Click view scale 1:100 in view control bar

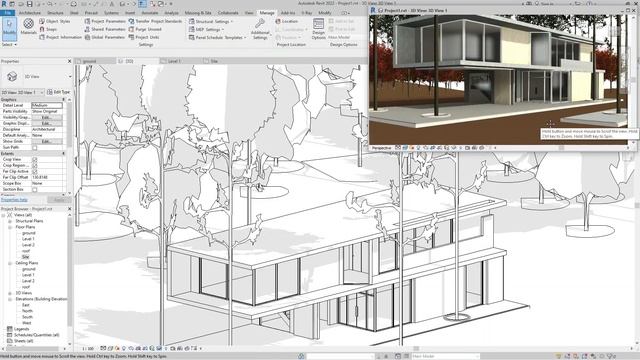(x=88, y=349)
